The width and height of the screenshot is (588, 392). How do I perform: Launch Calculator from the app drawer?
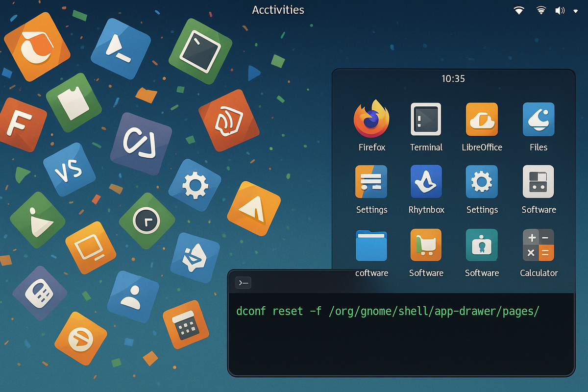539,245
